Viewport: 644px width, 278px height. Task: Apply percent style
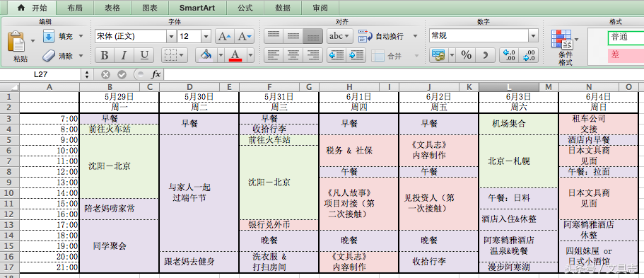(x=466, y=55)
